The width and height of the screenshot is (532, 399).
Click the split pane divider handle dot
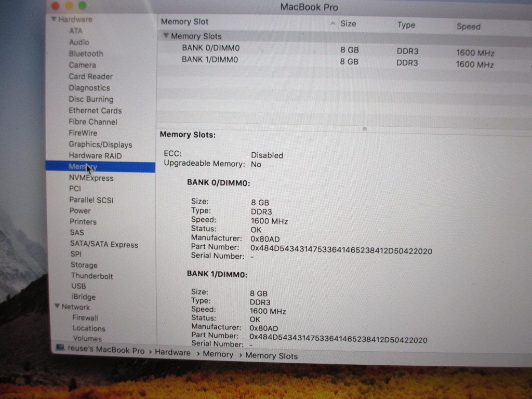pos(364,129)
